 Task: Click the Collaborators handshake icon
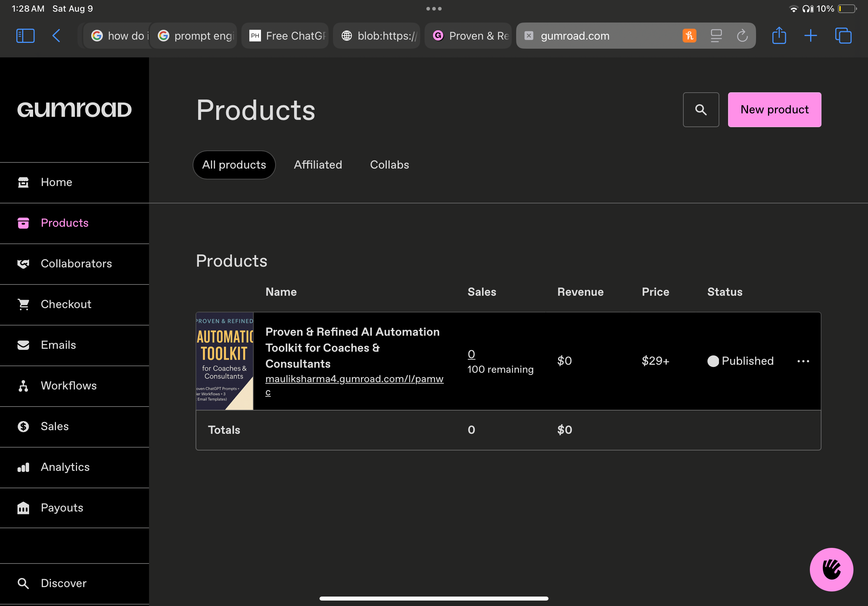[x=23, y=264]
